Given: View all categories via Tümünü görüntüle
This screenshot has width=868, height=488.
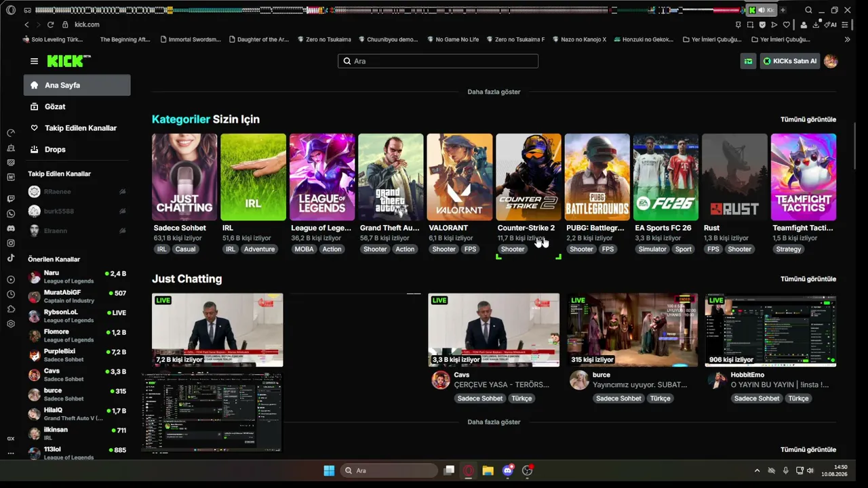Looking at the screenshot, I should [x=808, y=119].
